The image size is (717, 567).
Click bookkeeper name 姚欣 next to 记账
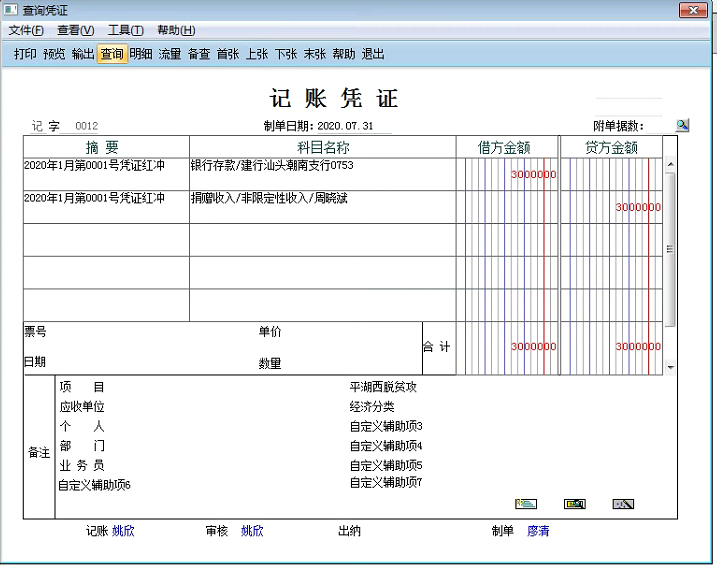pyautogui.click(x=123, y=530)
